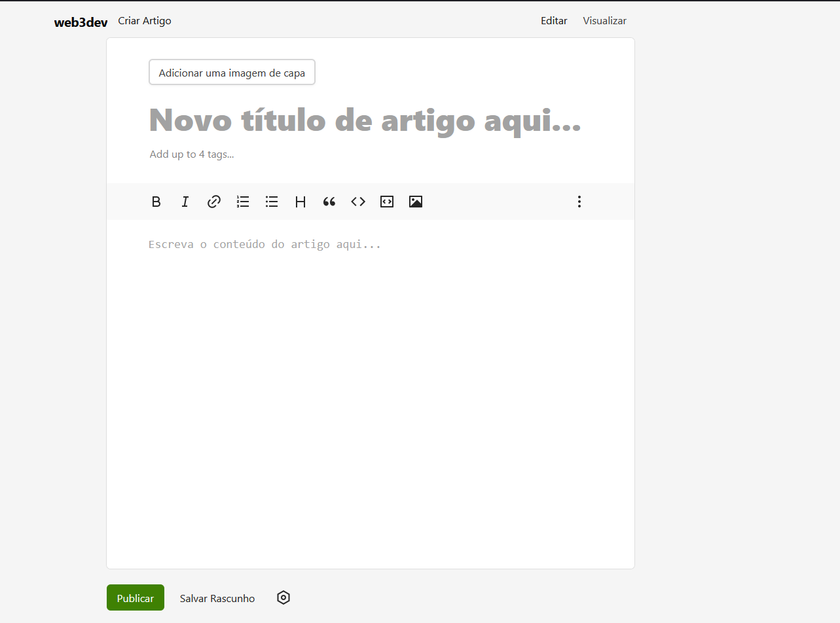Viewport: 840px width, 623px height.
Task: Open the post options gear icon
Action: pyautogui.click(x=283, y=597)
